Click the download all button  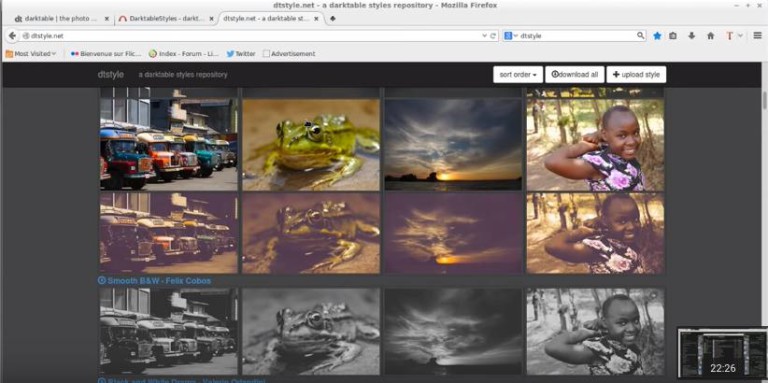click(575, 75)
